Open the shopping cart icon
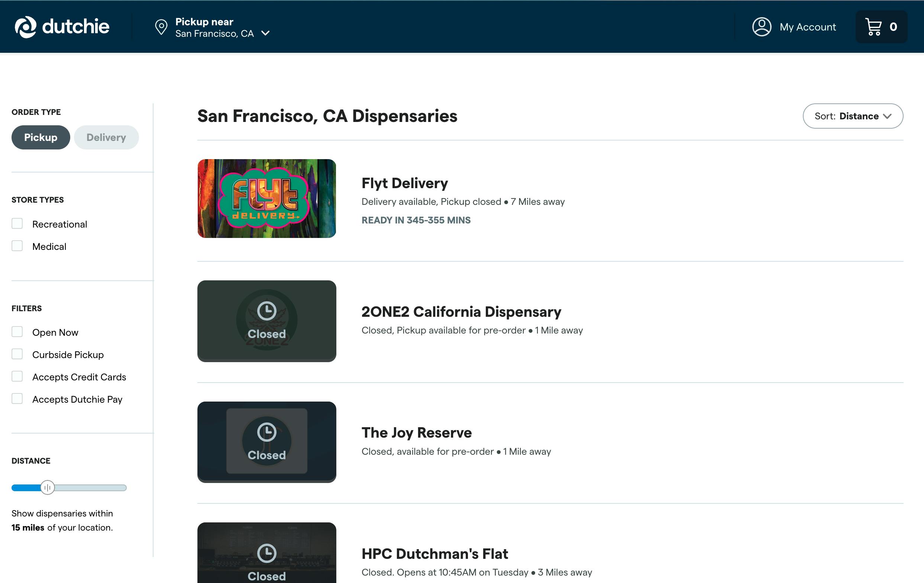Image resolution: width=924 pixels, height=583 pixels. (873, 27)
